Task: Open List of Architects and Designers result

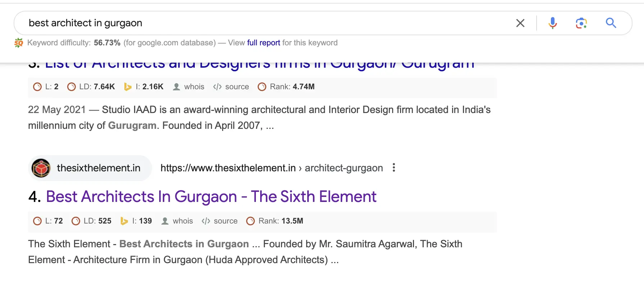Action: [x=259, y=65]
